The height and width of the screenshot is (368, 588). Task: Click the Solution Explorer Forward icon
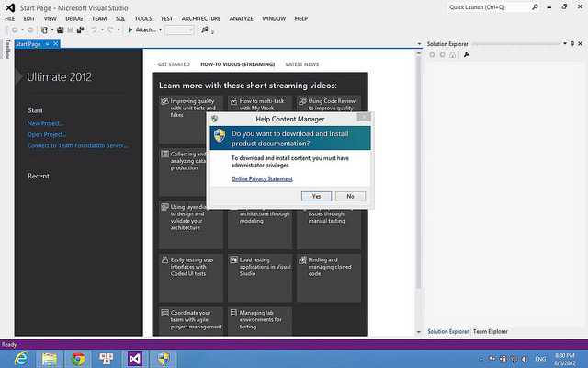[442, 55]
